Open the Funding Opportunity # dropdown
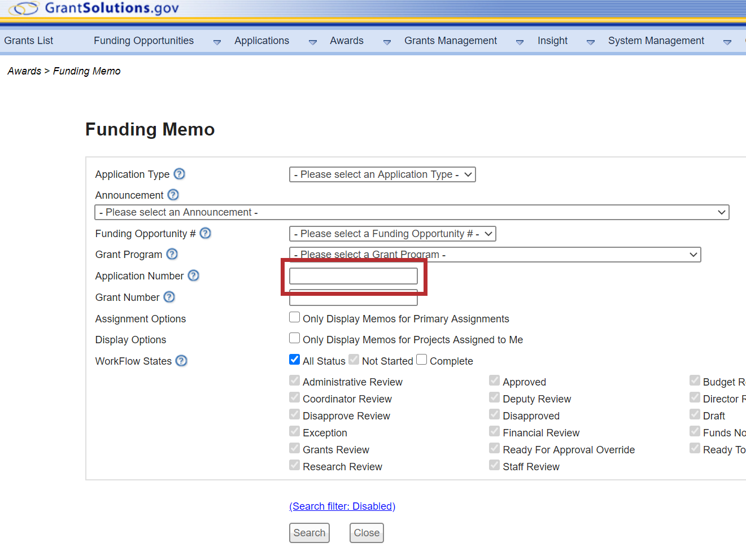 click(x=392, y=234)
